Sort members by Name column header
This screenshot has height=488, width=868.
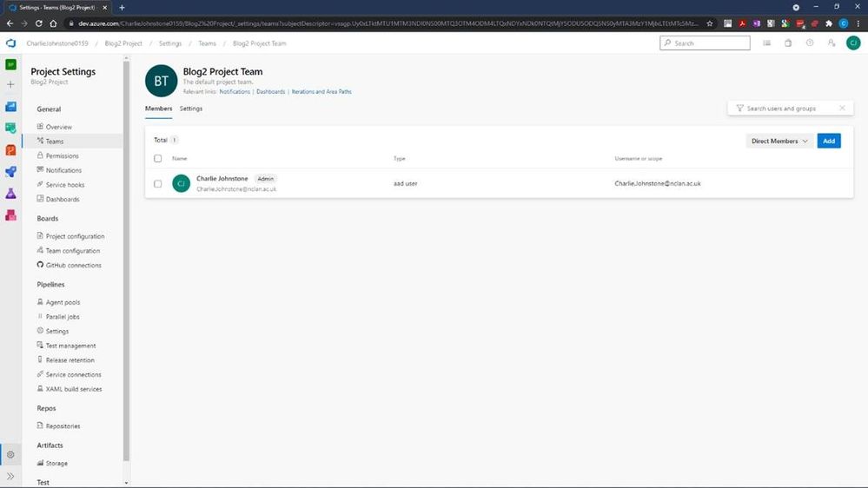pos(179,159)
